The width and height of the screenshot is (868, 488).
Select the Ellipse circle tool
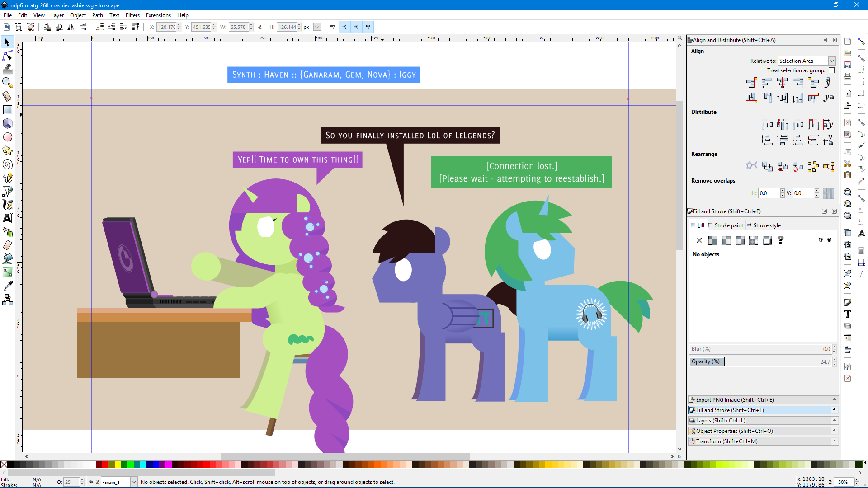coord(7,137)
